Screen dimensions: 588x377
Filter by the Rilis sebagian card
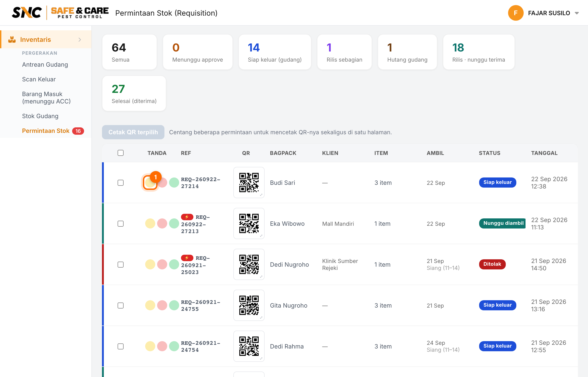(344, 52)
